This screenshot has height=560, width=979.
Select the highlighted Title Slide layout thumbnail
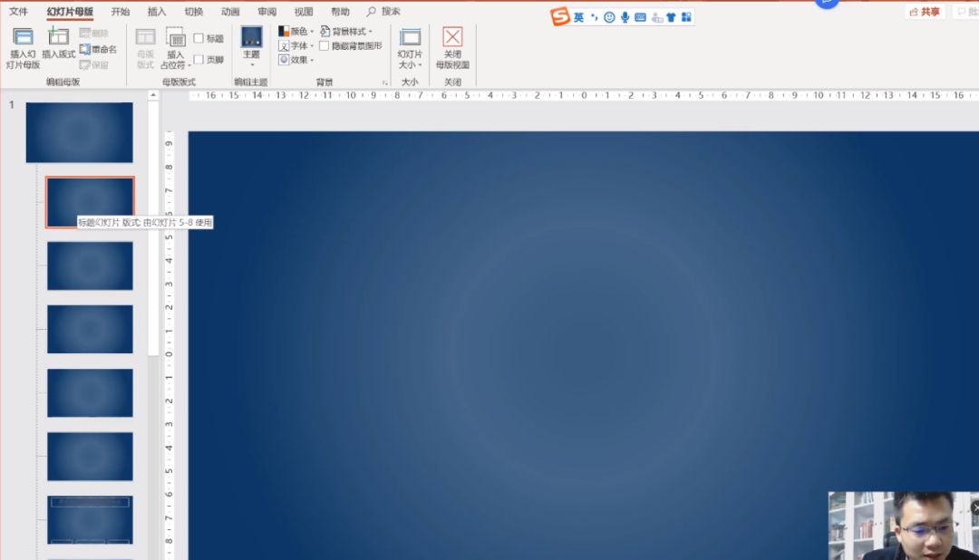(90, 202)
